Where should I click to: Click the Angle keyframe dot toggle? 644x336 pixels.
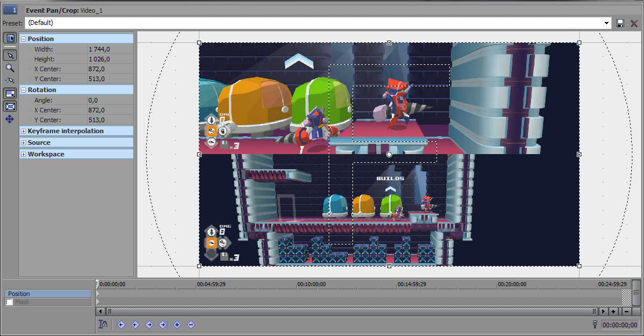click(30, 100)
